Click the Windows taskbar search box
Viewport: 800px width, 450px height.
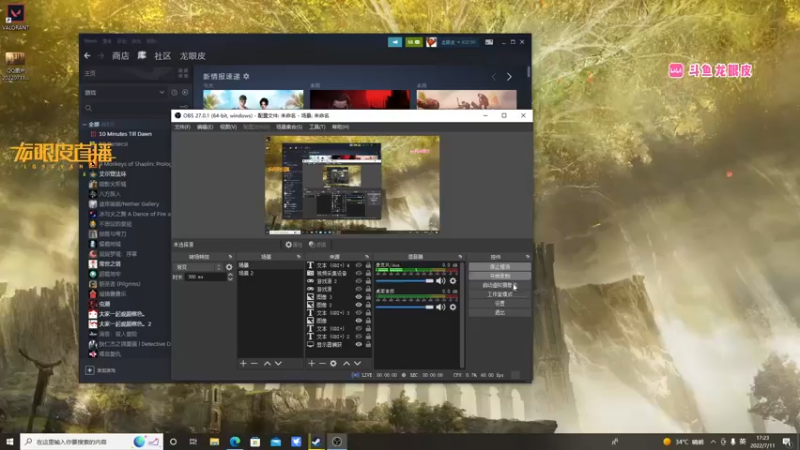(x=92, y=441)
